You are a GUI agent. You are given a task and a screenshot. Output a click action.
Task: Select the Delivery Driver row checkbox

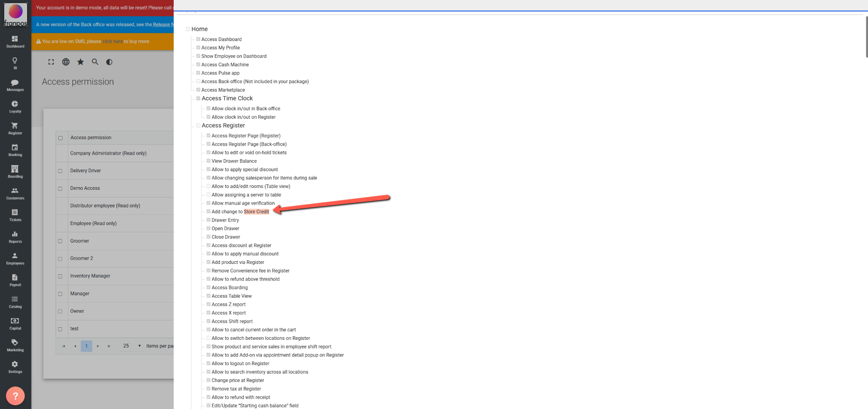[x=60, y=171]
